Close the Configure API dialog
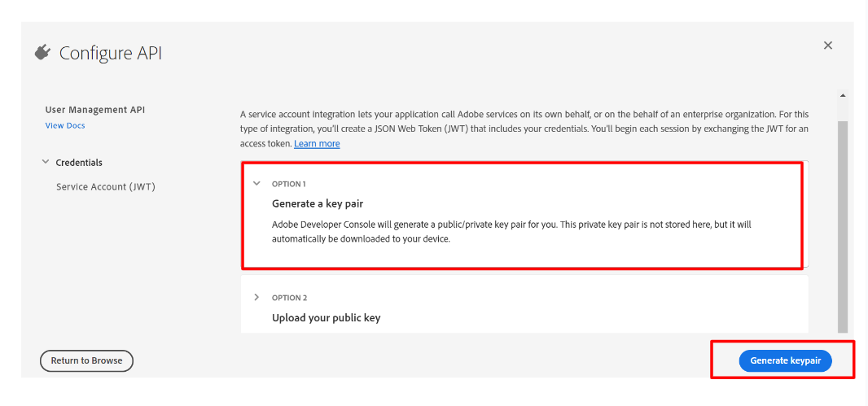This screenshot has height=406, width=868. [828, 46]
